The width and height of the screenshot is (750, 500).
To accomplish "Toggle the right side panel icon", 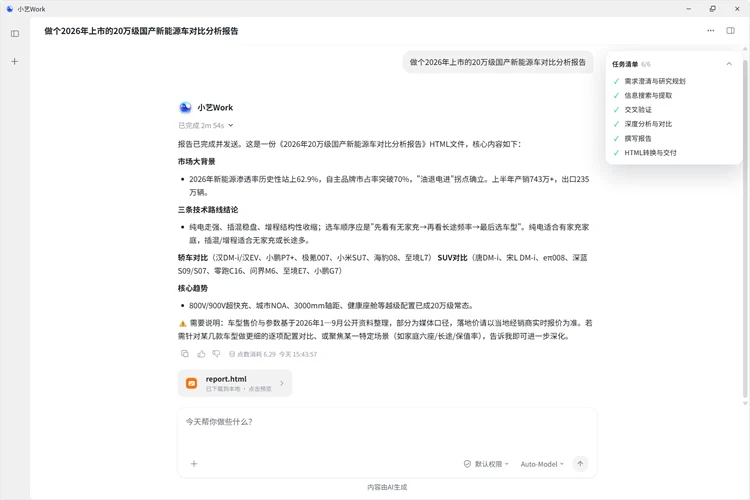I will point(730,31).
